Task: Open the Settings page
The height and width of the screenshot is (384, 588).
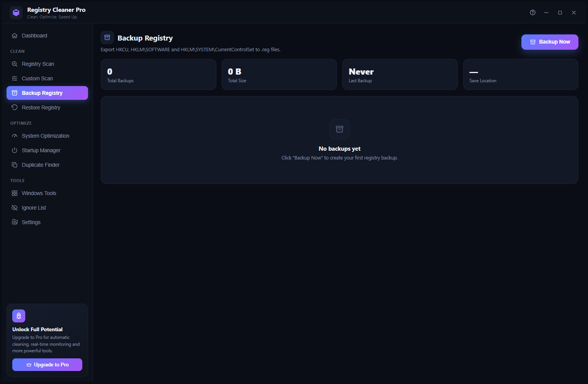Action: 47,222
